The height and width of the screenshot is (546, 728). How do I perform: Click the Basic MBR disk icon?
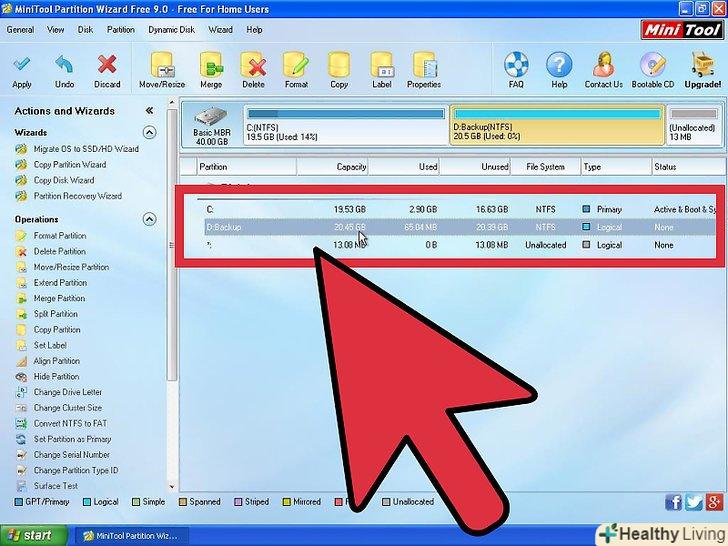tap(211, 117)
